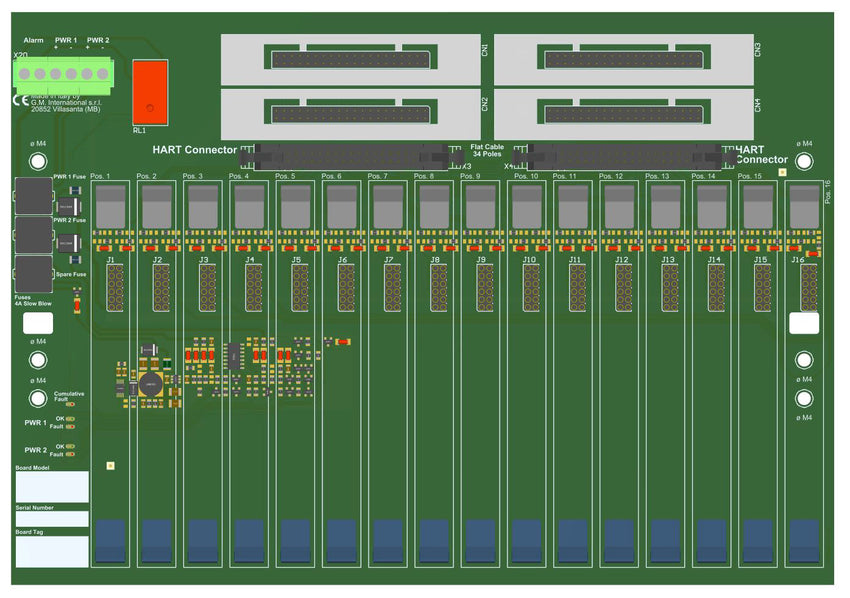
Task: Click the PWR 2 Fault LED indicator
Action: (x=71, y=454)
